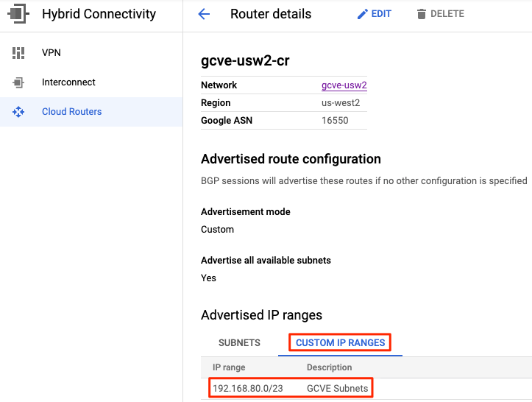Click the IP range column header
The image size is (532, 402).
(x=229, y=367)
